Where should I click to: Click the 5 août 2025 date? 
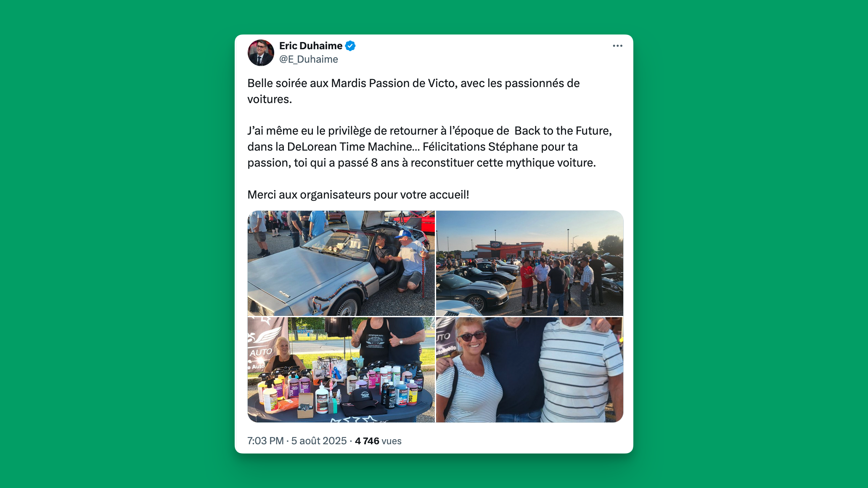coord(319,441)
